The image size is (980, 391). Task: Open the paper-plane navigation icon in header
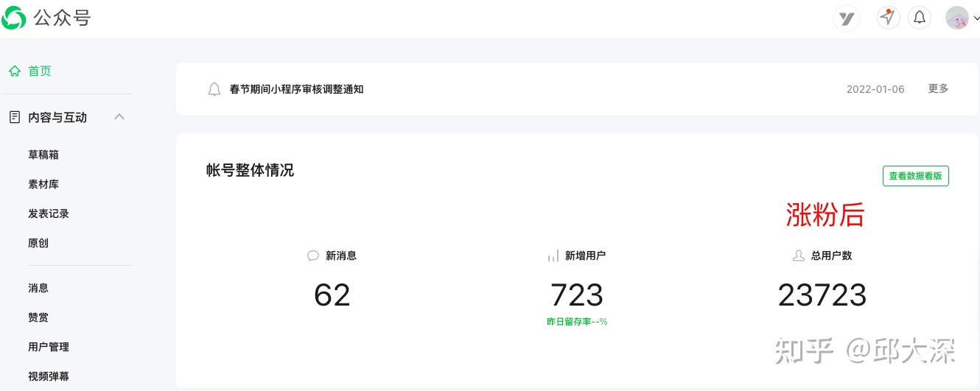coord(889,18)
